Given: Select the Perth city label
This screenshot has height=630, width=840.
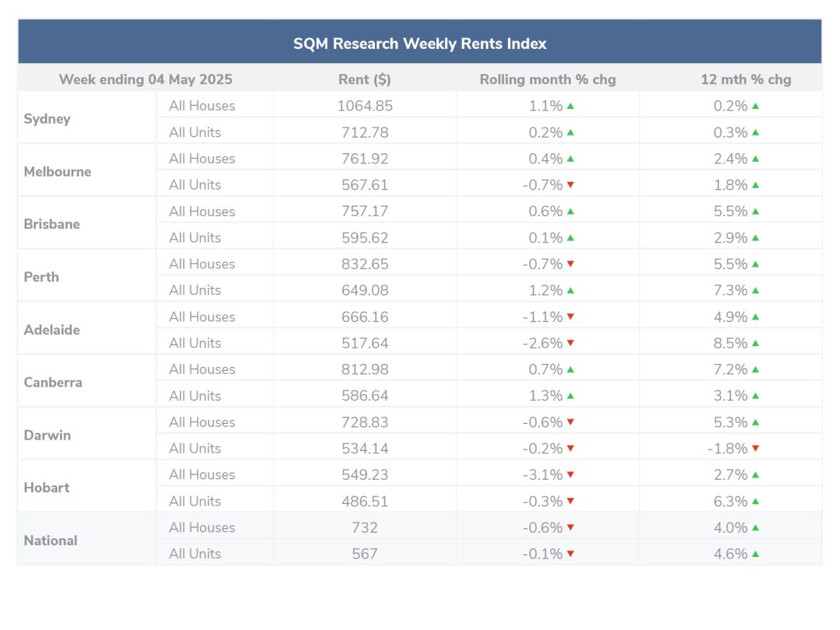Looking at the screenshot, I should [41, 277].
